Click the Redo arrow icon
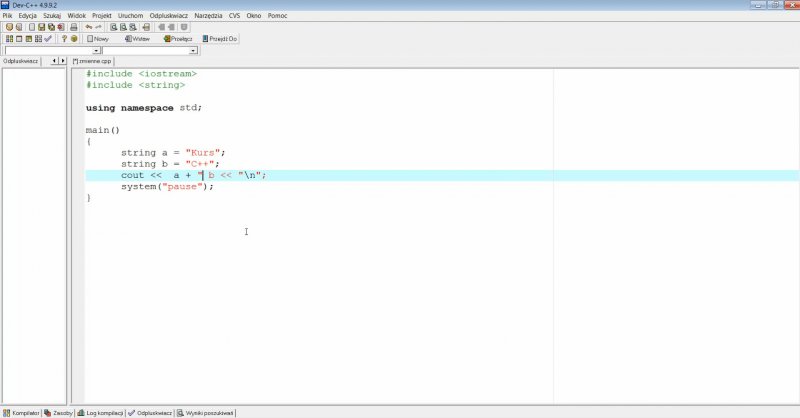This screenshot has width=800, height=418. pyautogui.click(x=99, y=27)
